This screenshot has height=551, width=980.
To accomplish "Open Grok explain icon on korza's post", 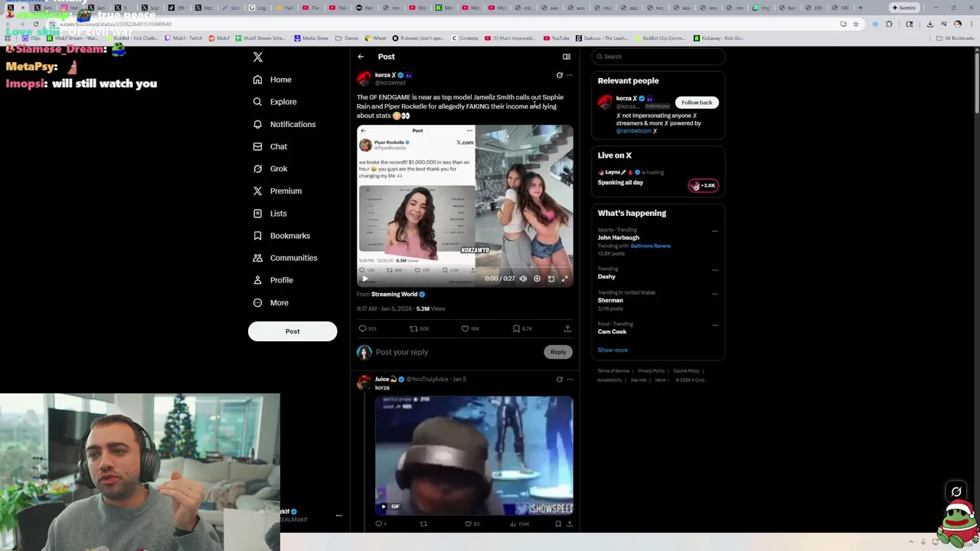I will coord(560,75).
